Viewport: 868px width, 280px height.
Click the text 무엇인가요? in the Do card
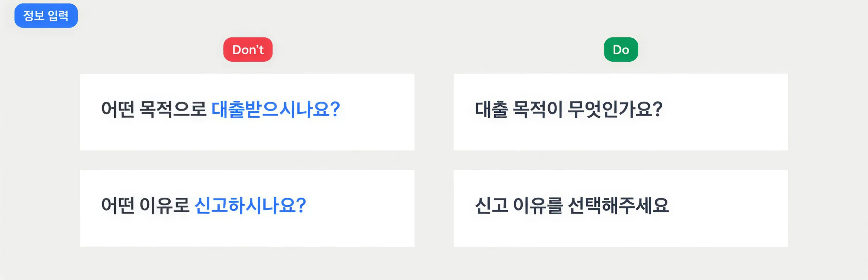(615, 109)
